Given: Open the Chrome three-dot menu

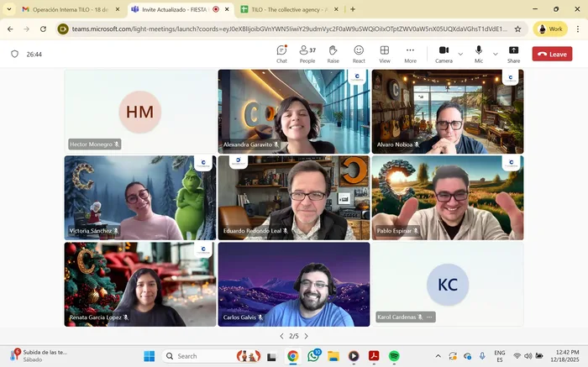Looking at the screenshot, I should [578, 29].
